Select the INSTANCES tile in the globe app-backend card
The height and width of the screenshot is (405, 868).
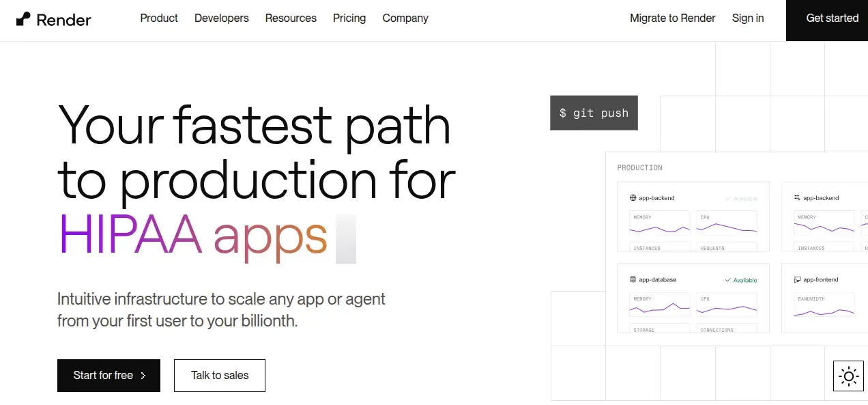coord(660,247)
